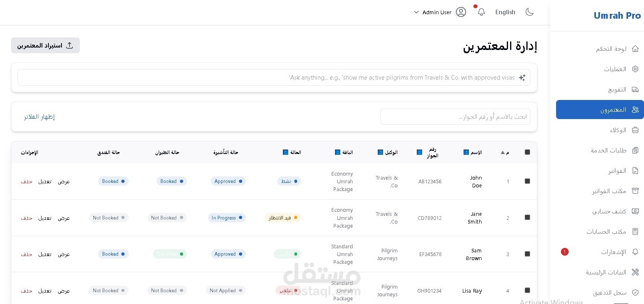
Task: Click the ملغى status badge for Lisa Ray
Action: tap(288, 291)
